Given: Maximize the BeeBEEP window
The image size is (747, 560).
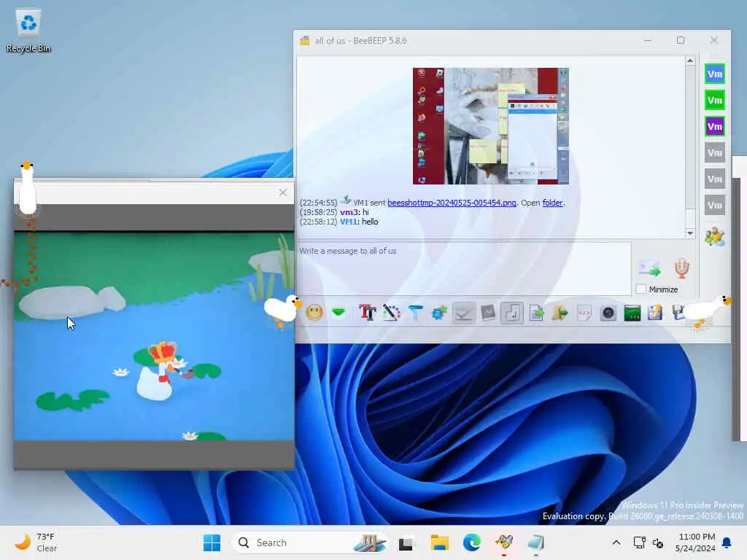Looking at the screenshot, I should (x=681, y=41).
